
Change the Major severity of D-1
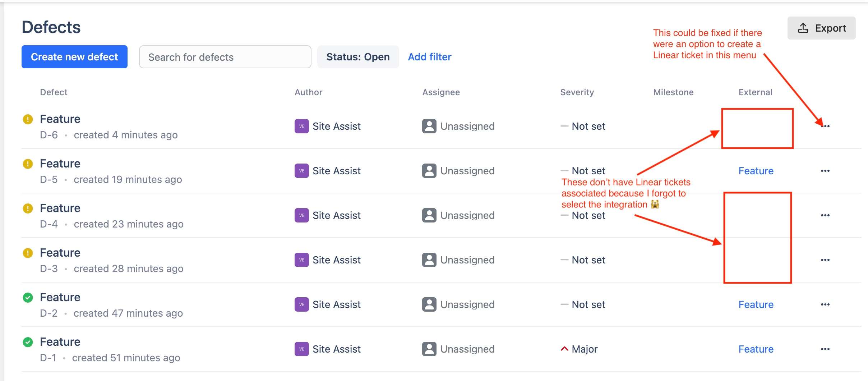coord(579,349)
